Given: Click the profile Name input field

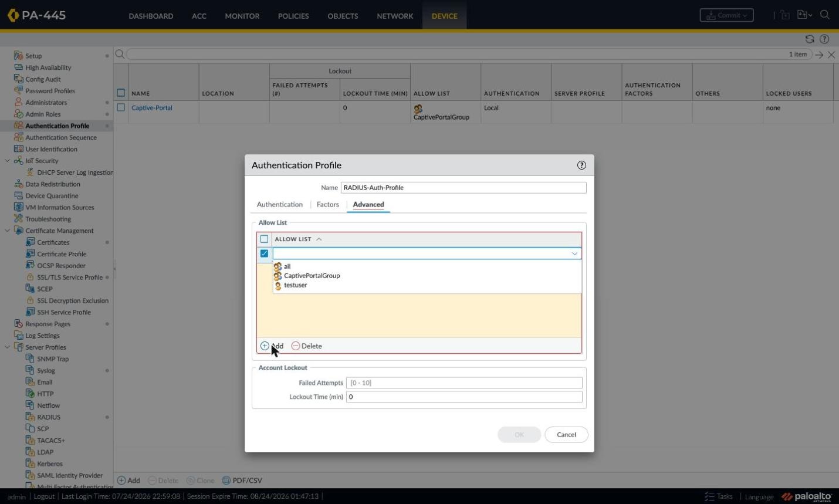Looking at the screenshot, I should click(x=464, y=188).
